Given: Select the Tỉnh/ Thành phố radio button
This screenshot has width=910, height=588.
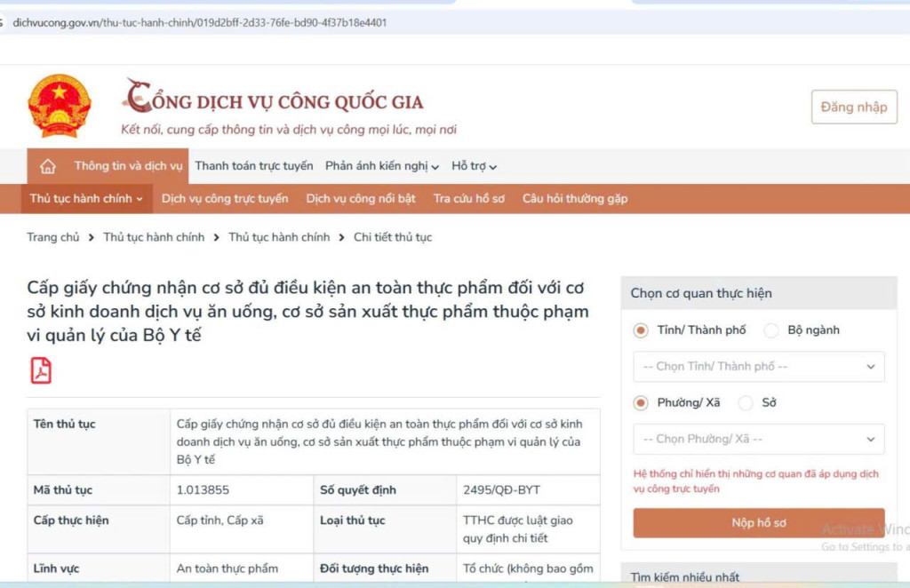Looking at the screenshot, I should pyautogui.click(x=641, y=330).
